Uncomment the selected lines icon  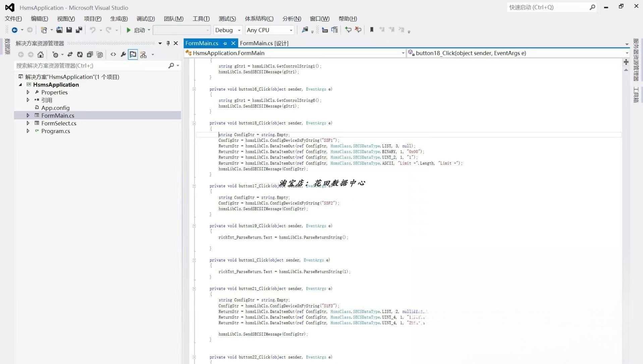(358, 30)
